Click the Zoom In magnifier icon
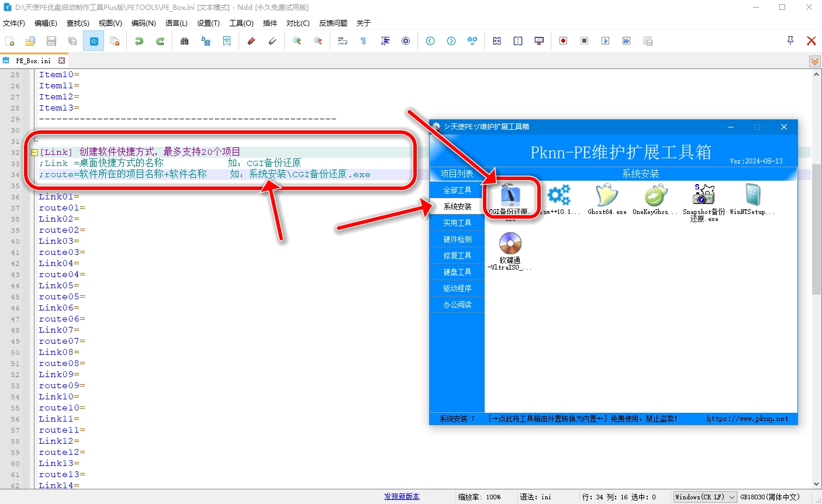The image size is (822, 504). 297,41
